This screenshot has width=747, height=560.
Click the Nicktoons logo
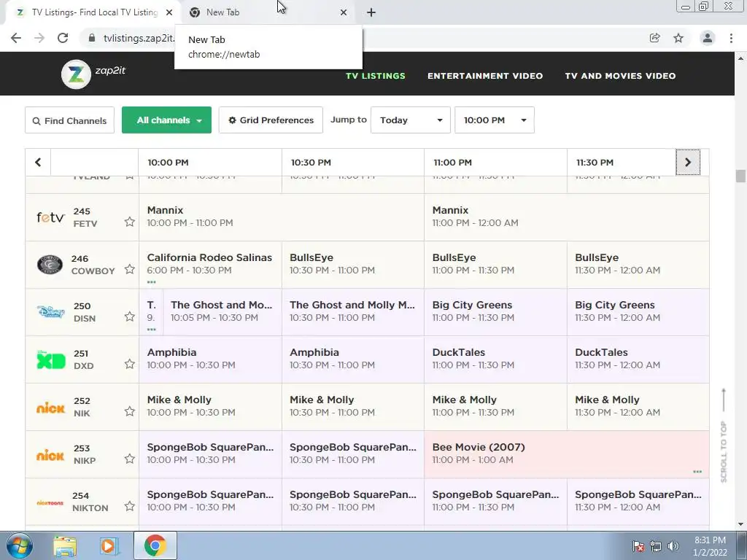(x=50, y=502)
